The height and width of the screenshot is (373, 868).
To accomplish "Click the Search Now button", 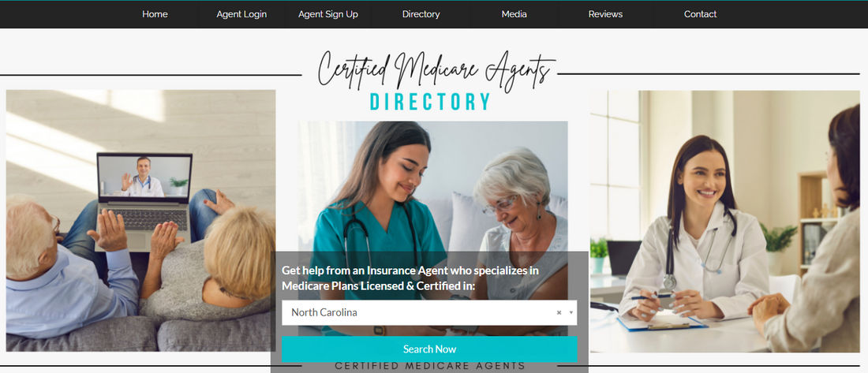I will [429, 349].
